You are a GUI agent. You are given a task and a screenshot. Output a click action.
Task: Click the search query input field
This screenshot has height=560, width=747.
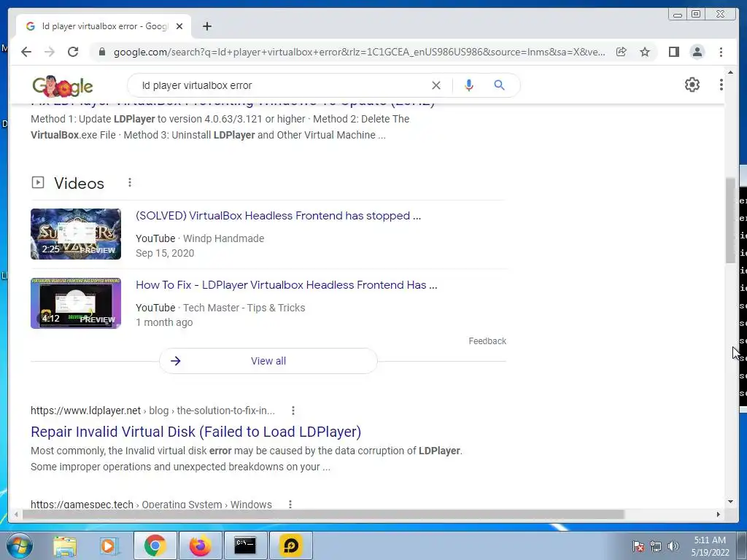click(281, 85)
